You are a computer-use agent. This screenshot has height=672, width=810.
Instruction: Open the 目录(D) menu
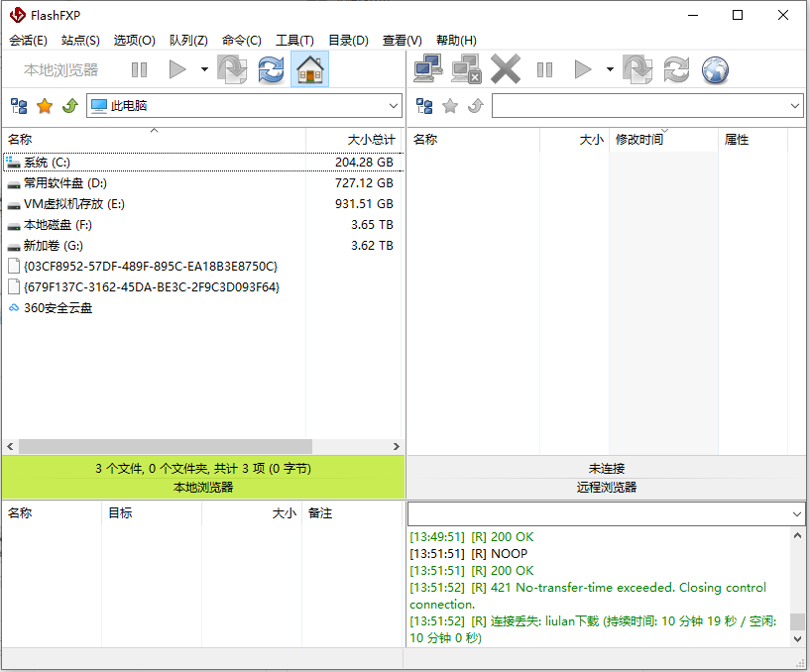pyautogui.click(x=348, y=41)
